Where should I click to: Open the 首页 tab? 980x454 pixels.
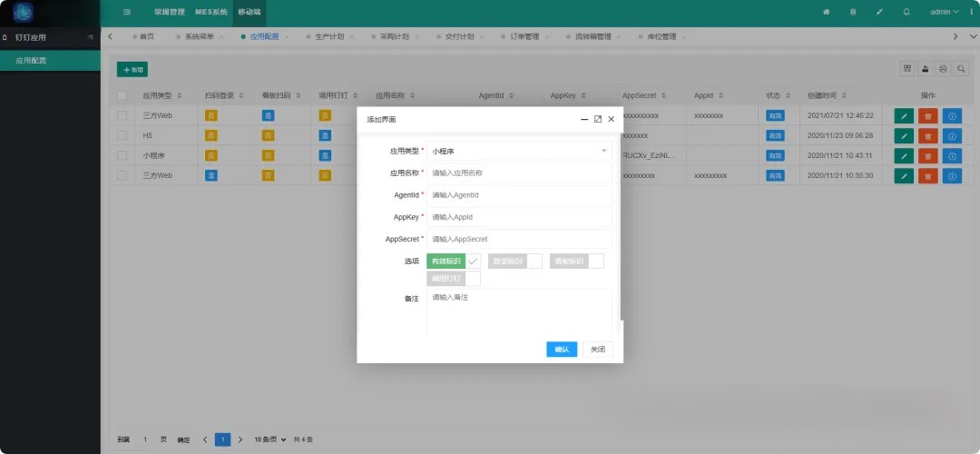coord(143,37)
